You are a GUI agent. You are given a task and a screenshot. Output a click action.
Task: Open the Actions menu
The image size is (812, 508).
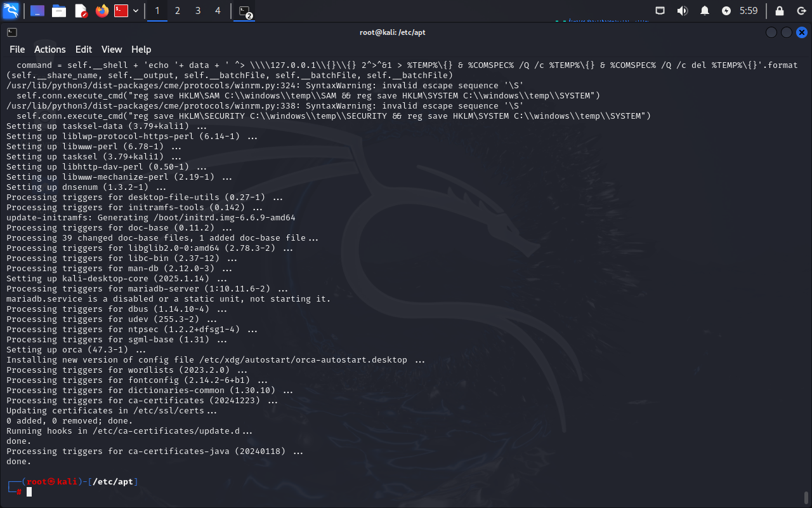tap(50, 50)
